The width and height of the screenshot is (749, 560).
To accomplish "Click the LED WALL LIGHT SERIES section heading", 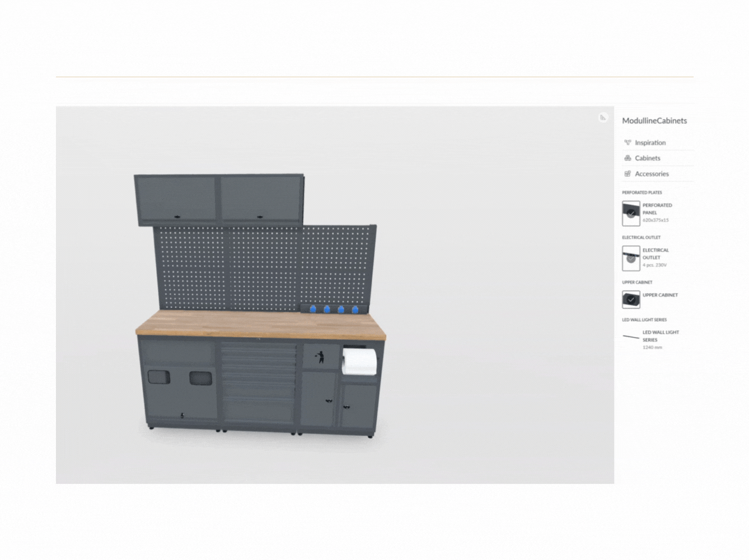I will [644, 320].
